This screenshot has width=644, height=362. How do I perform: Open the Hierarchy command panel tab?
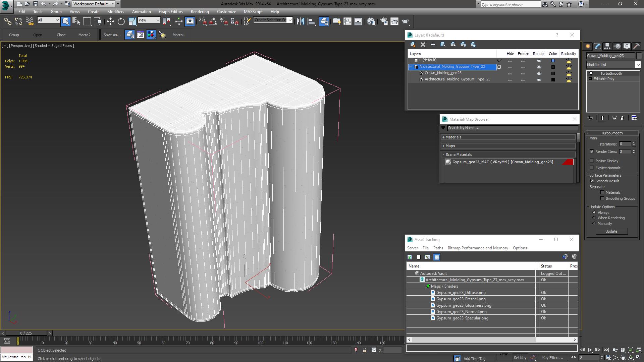607,46
